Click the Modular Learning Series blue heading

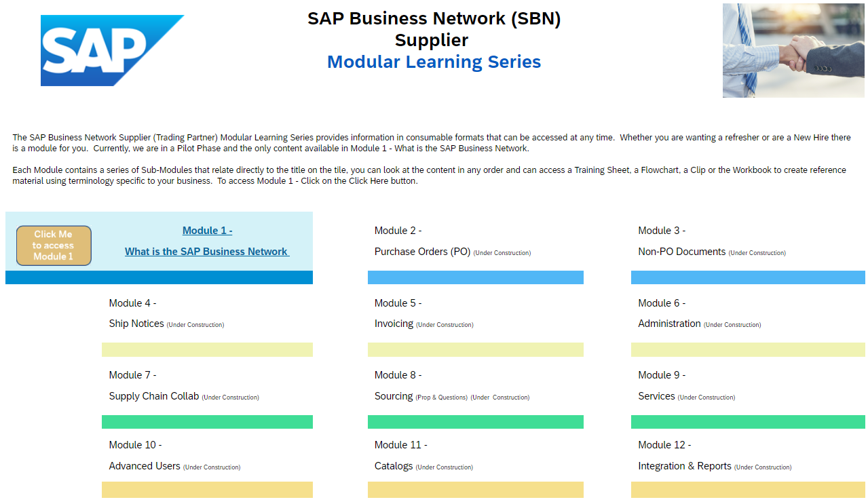coord(434,62)
